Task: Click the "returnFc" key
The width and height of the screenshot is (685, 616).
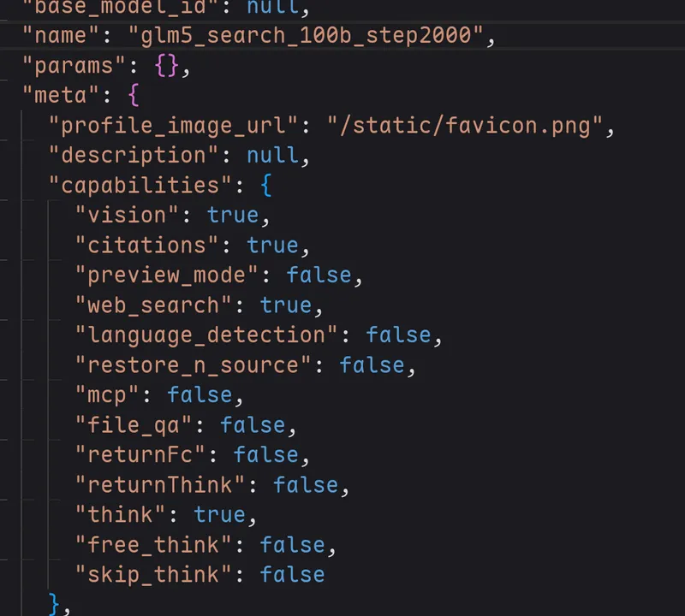Action: pos(140,455)
